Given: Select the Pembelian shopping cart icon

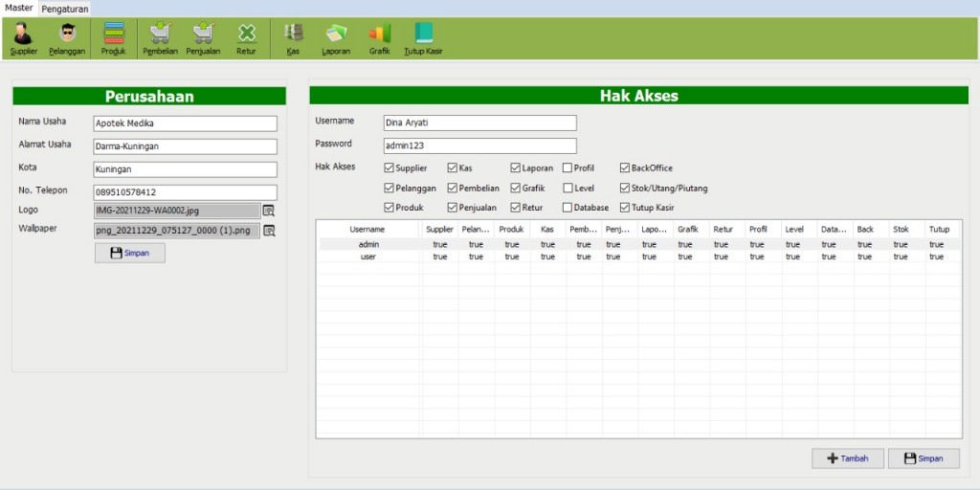Looking at the screenshot, I should tap(160, 37).
